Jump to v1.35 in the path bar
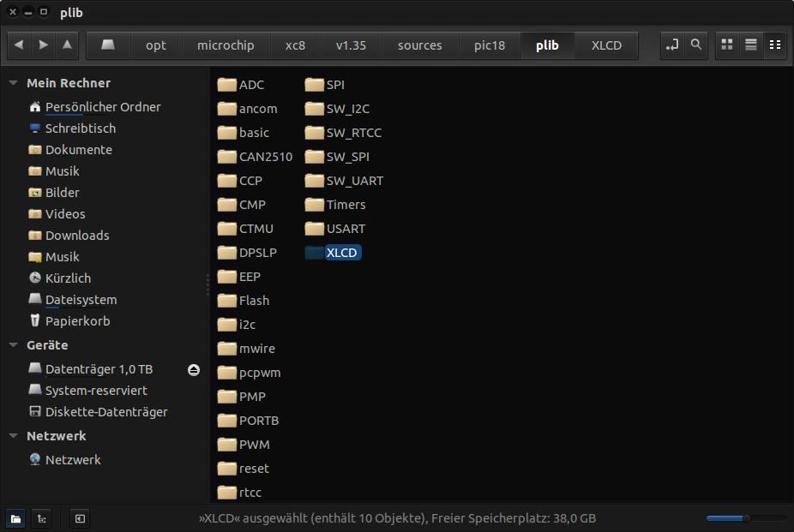The height and width of the screenshot is (532, 794). click(x=351, y=45)
